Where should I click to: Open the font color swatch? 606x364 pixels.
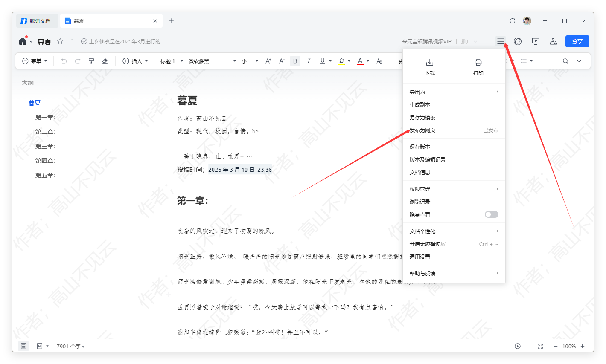click(x=361, y=61)
